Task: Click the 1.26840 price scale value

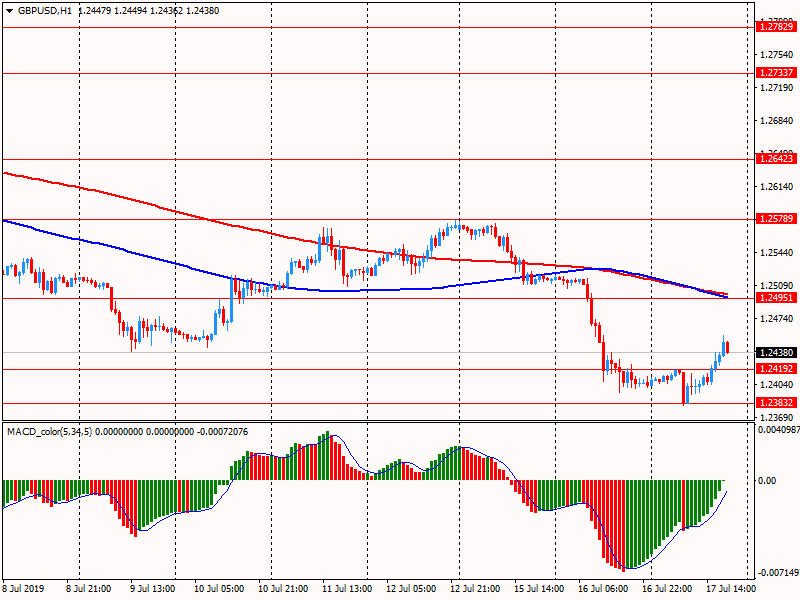Action: pos(777,121)
